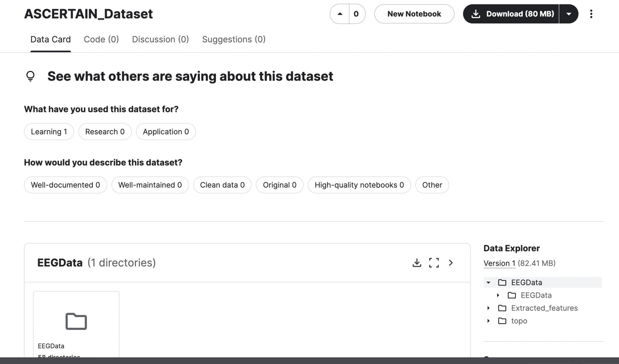619x364 pixels.
Task: Click the folder icon beside Extracted_features
Action: tap(502, 308)
